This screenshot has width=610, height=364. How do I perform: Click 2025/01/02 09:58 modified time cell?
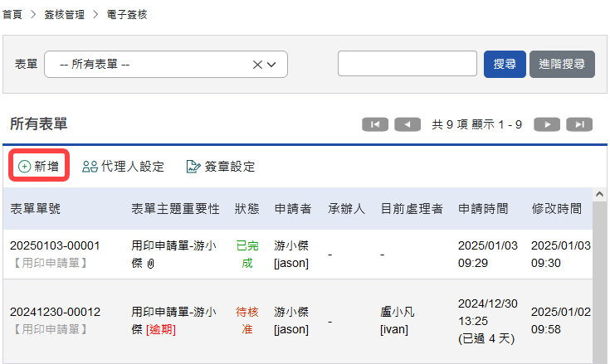click(x=561, y=321)
